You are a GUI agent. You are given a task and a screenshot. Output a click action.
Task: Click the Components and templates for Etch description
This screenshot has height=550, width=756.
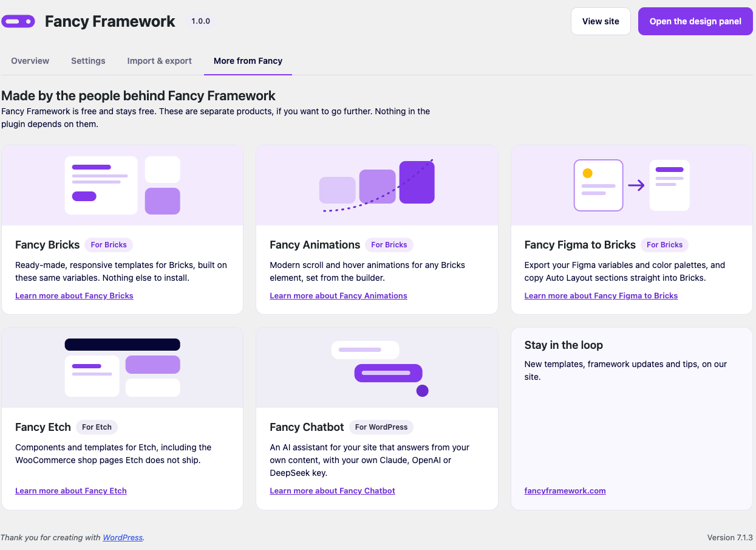114,454
